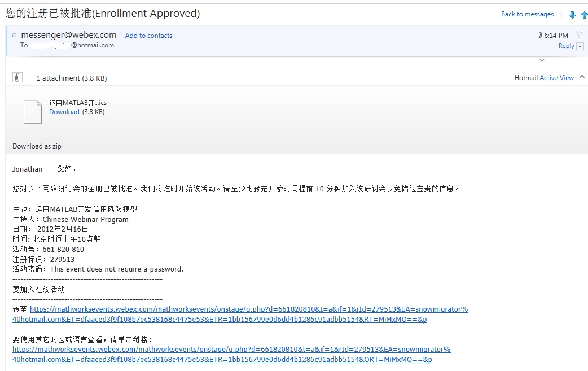Open the join online event webex link
Viewport: 588px width, 371px height.
240,315
